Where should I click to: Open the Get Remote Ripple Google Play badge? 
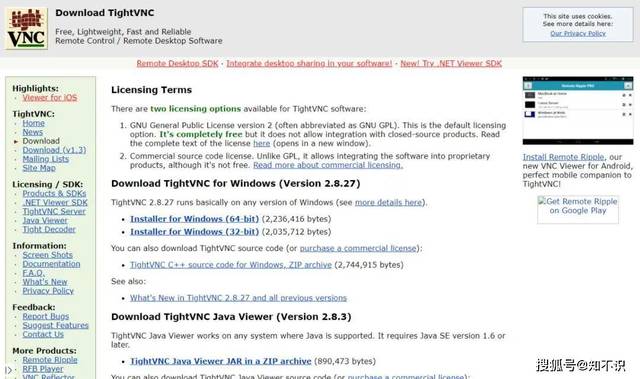click(x=578, y=209)
